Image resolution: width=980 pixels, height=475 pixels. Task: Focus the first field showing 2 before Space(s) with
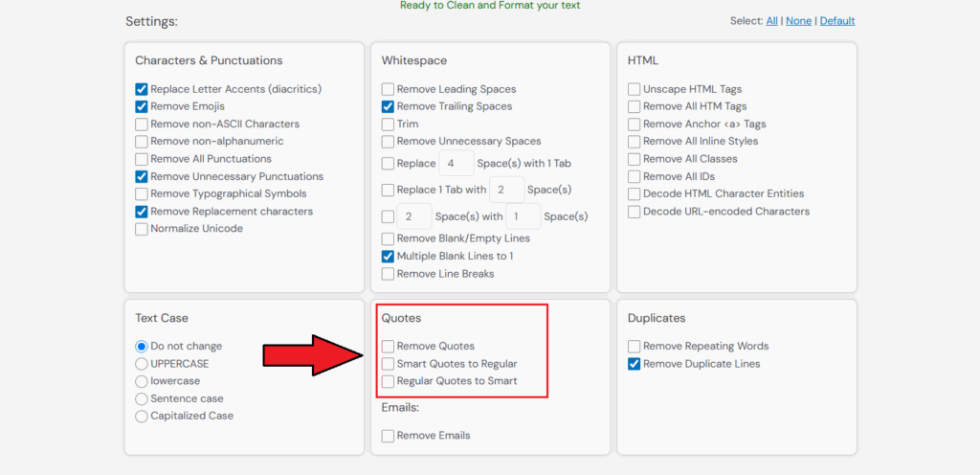click(414, 216)
